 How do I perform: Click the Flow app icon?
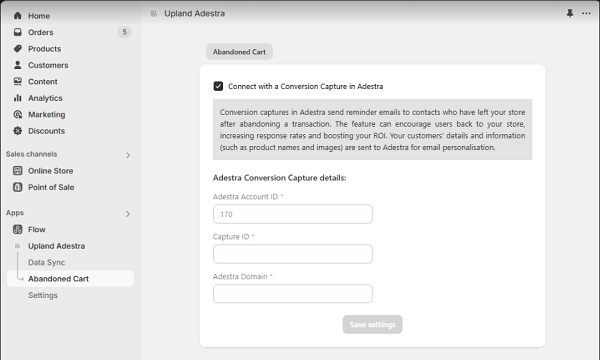pyautogui.click(x=18, y=229)
